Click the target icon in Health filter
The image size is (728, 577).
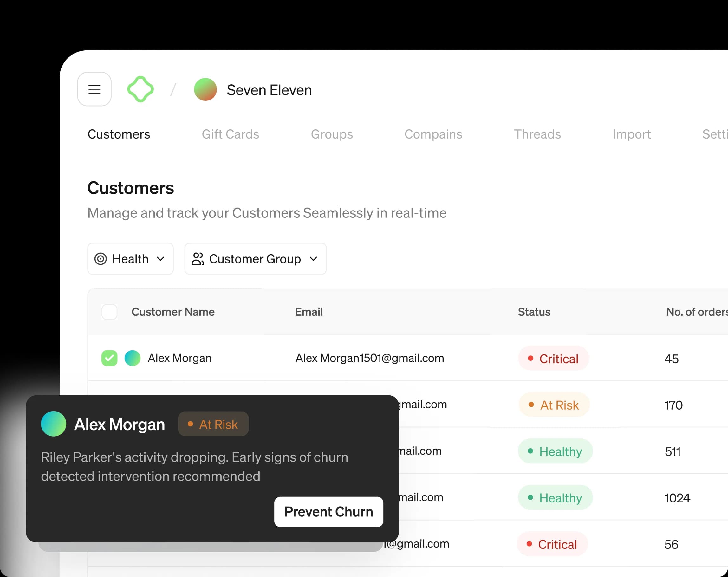click(101, 259)
